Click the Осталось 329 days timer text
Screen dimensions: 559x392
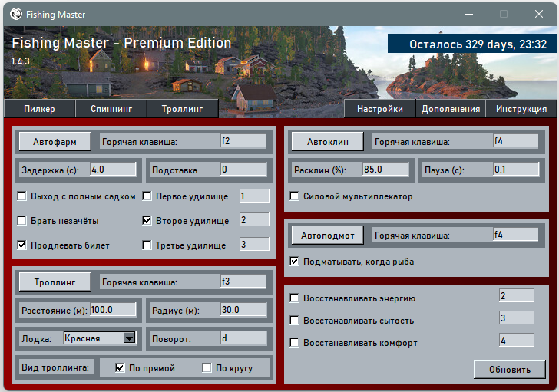478,44
